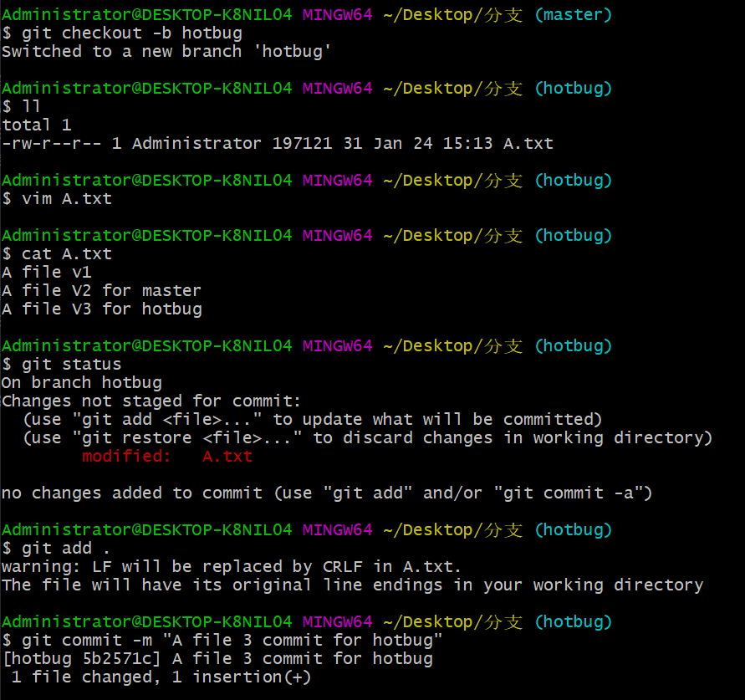This screenshot has width=745, height=700.
Task: Click the 'cat A.txt' command line
Action: 57,253
